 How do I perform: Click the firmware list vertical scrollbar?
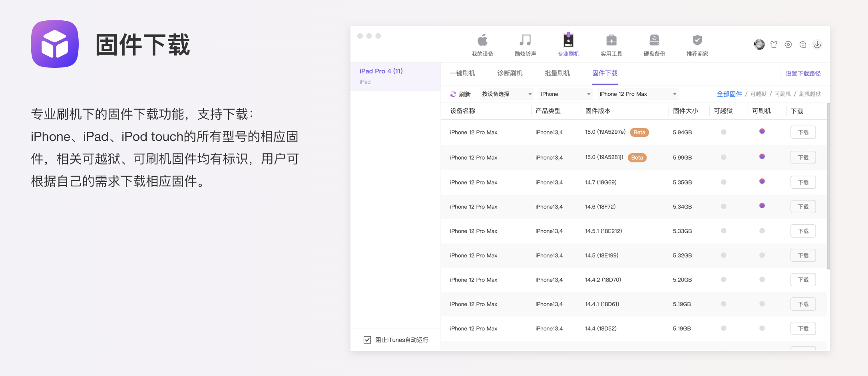point(828,186)
